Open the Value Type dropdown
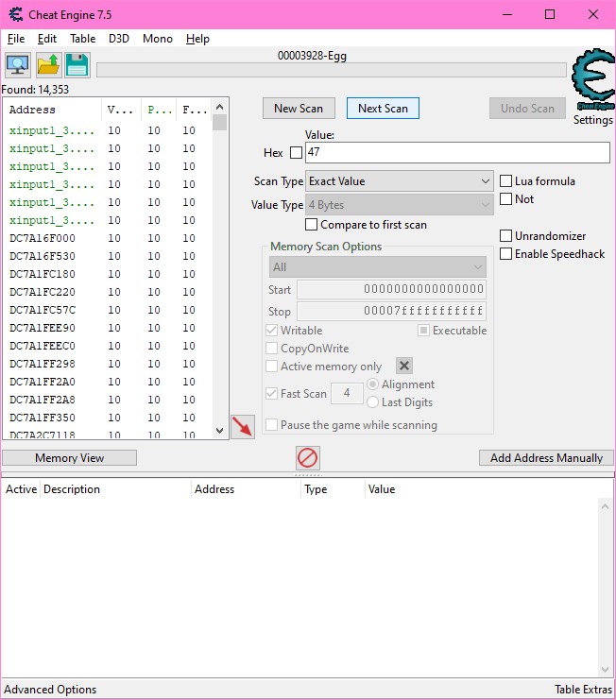Viewport: 616px width, 700px height. point(400,205)
